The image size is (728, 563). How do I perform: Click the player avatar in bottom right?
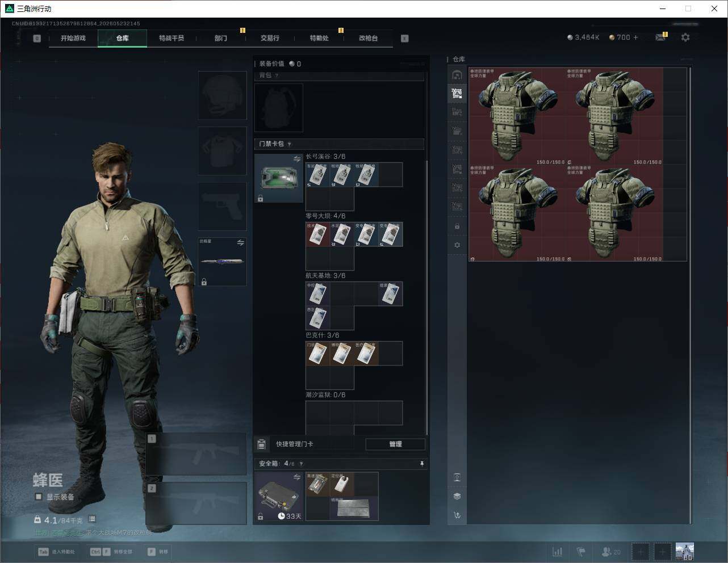click(x=685, y=552)
